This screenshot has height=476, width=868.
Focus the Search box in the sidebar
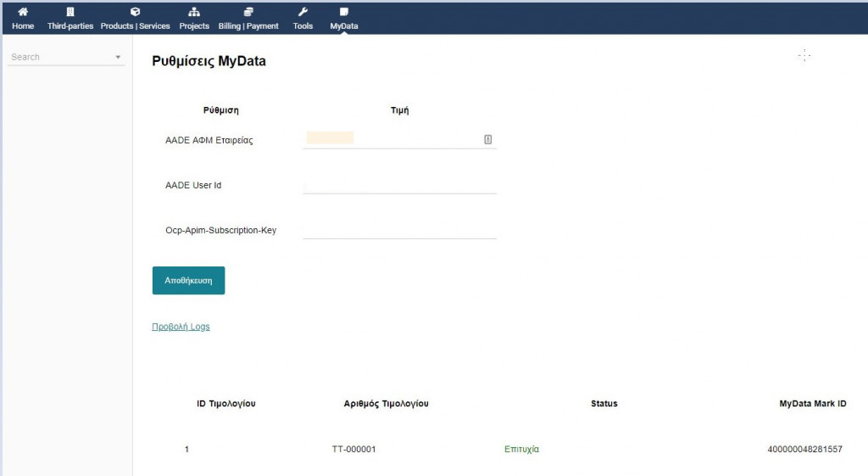59,57
